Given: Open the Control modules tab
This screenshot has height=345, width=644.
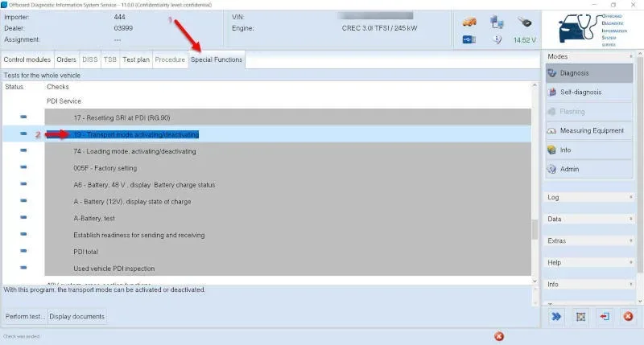Looking at the screenshot, I should point(27,60).
